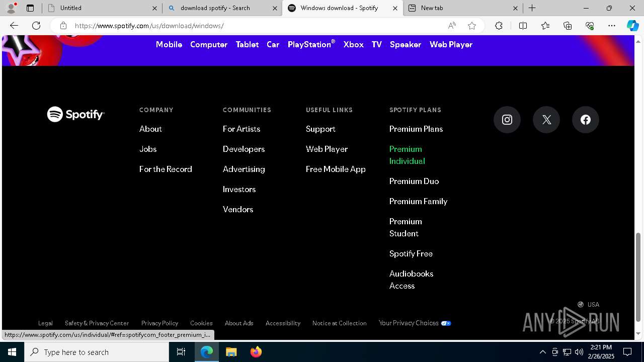Click the page vertical scrollbar thumb

[x=638, y=277]
